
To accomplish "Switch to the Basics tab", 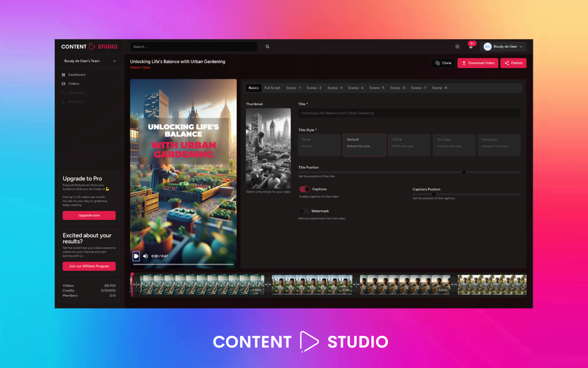I will click(253, 88).
